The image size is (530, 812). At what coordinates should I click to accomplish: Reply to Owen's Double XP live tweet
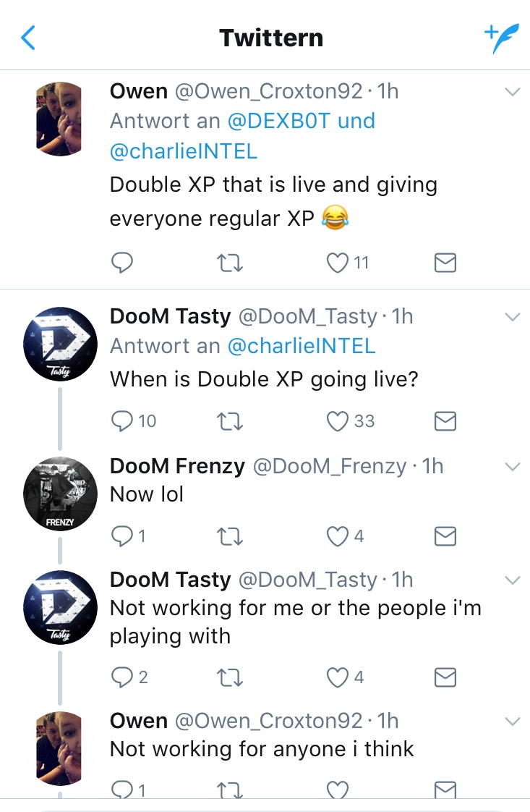pos(122,263)
